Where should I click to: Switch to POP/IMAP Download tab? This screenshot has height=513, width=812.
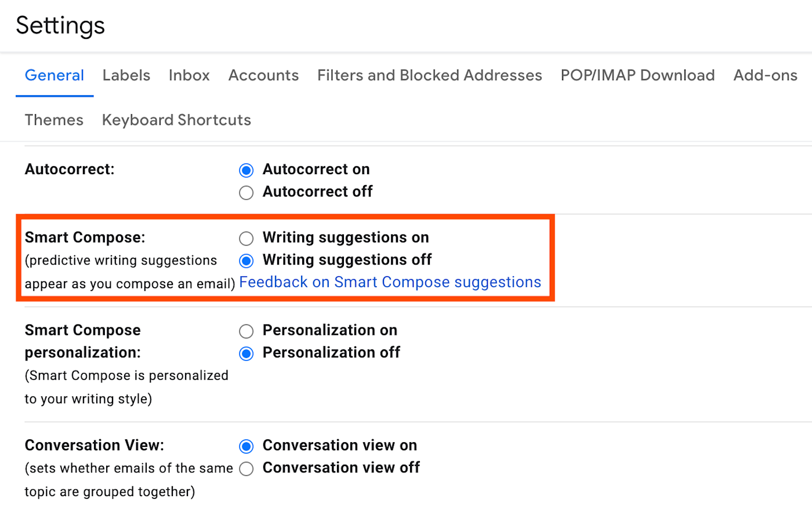[637, 75]
